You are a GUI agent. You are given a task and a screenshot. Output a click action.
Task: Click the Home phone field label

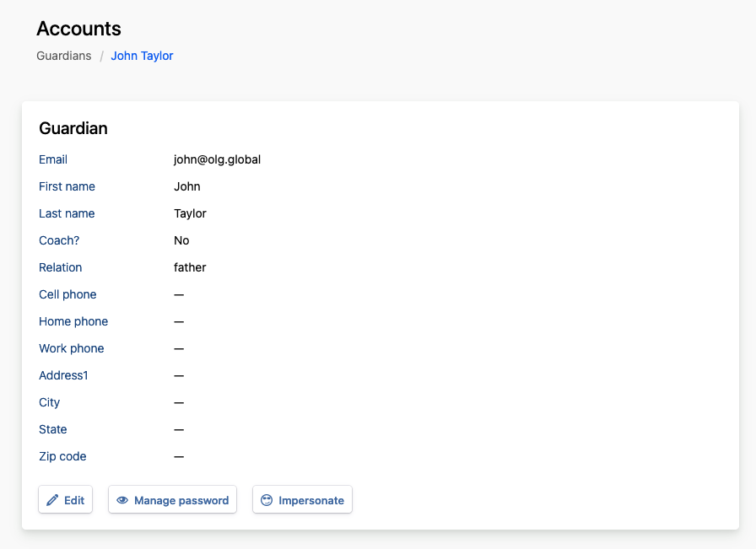pos(73,321)
